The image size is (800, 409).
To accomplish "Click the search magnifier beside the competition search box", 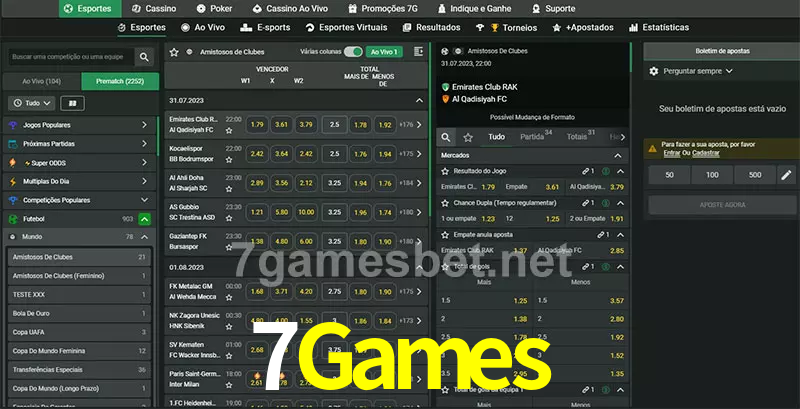I will click(145, 58).
